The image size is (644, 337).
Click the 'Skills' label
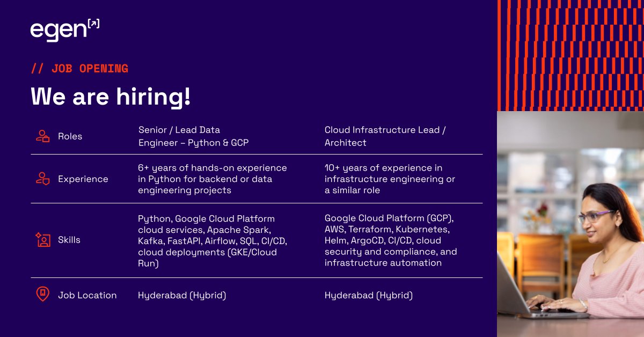pyautogui.click(x=69, y=240)
